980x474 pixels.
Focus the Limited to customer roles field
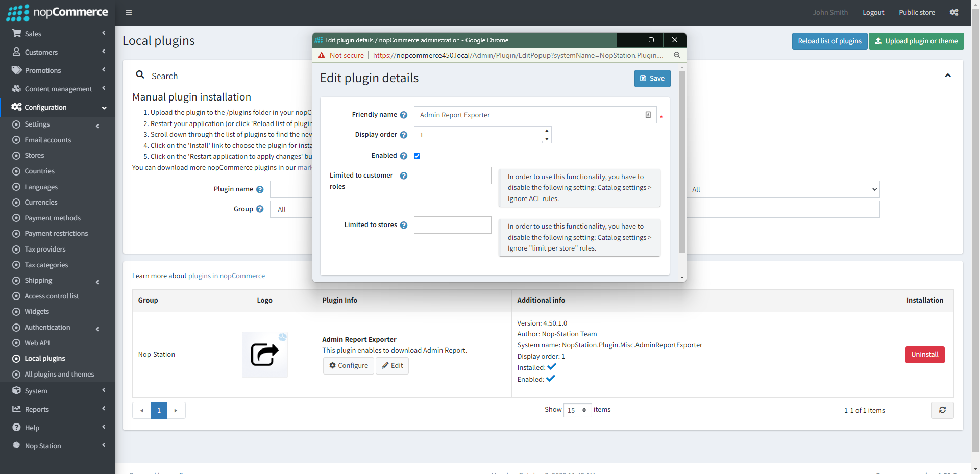coord(453,176)
